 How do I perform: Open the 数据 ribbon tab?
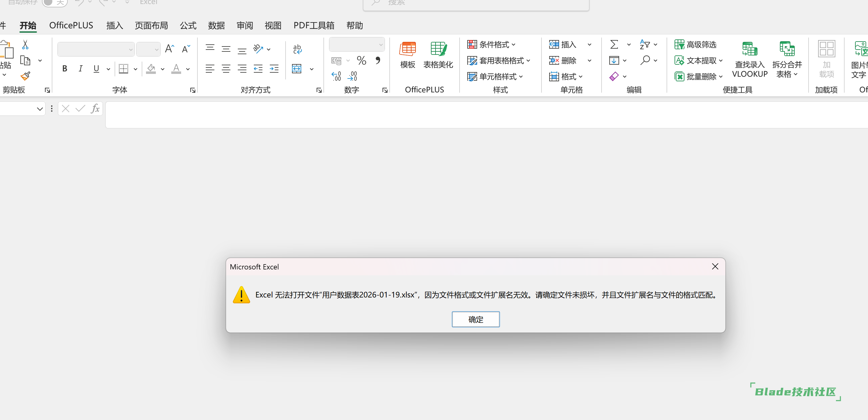[216, 26]
